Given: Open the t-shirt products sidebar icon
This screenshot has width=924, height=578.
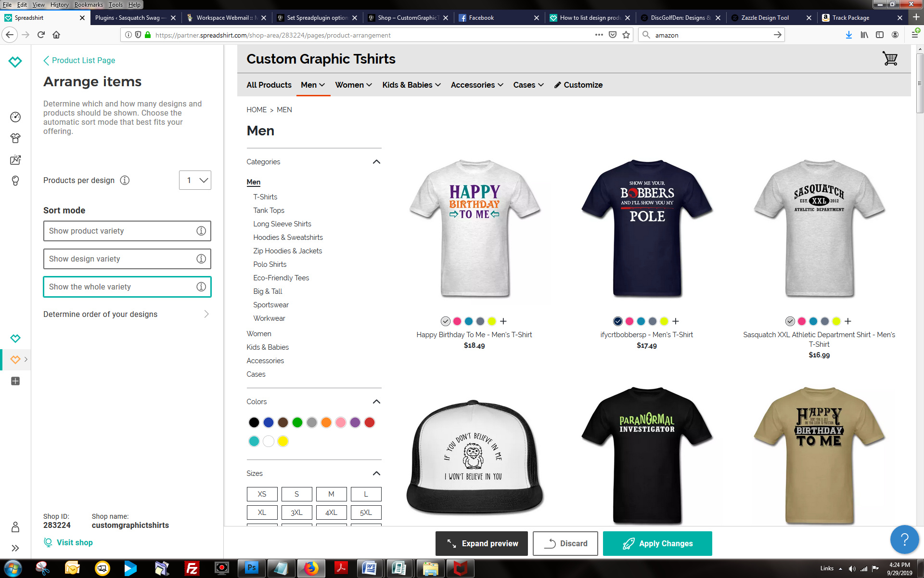Looking at the screenshot, I should [15, 138].
